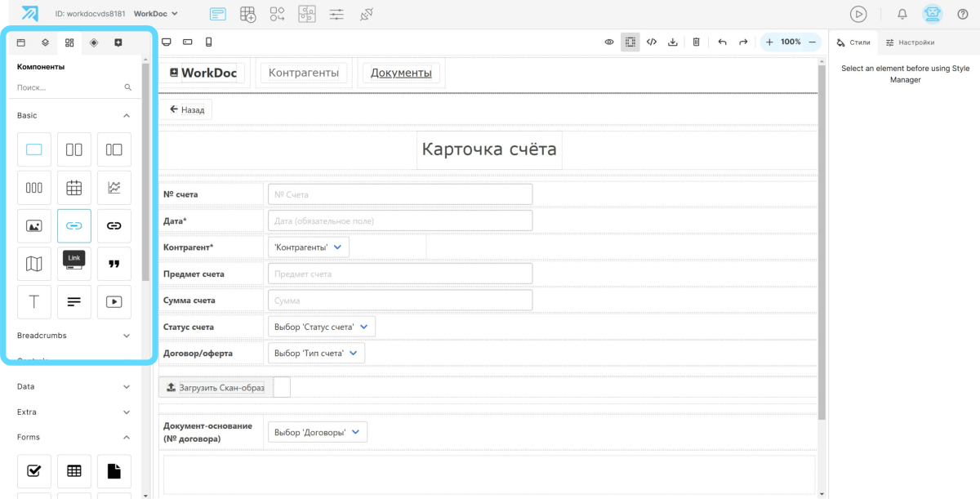Select the text lines paragraph component

(74, 302)
